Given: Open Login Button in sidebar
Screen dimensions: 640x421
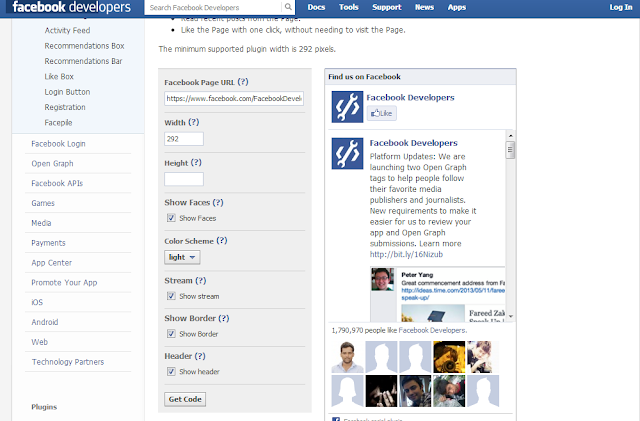Looking at the screenshot, I should (x=67, y=92).
